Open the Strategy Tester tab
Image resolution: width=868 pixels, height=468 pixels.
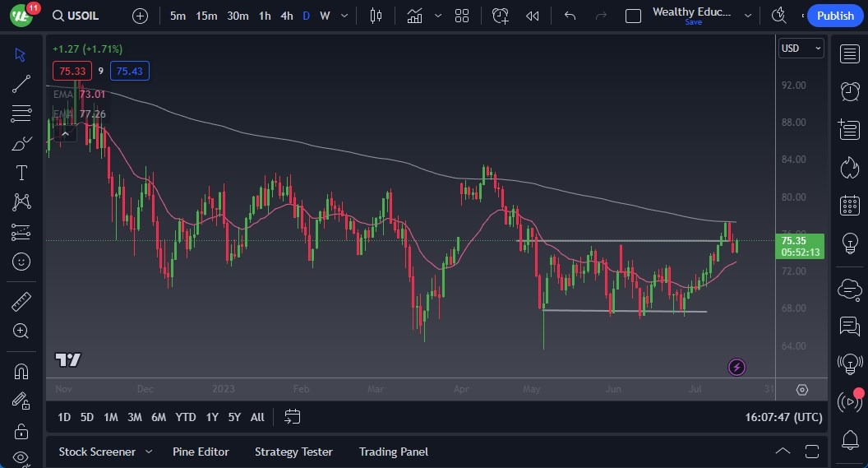(293, 452)
